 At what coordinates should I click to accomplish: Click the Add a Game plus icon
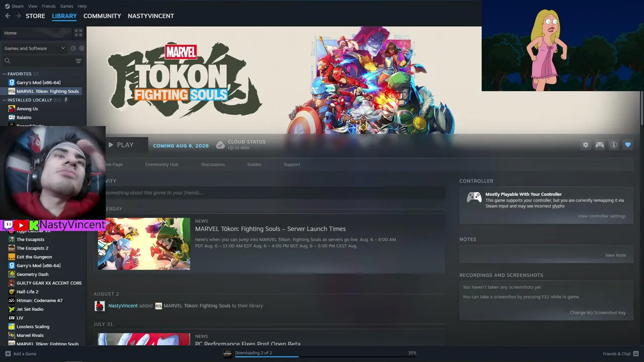pyautogui.click(x=8, y=353)
